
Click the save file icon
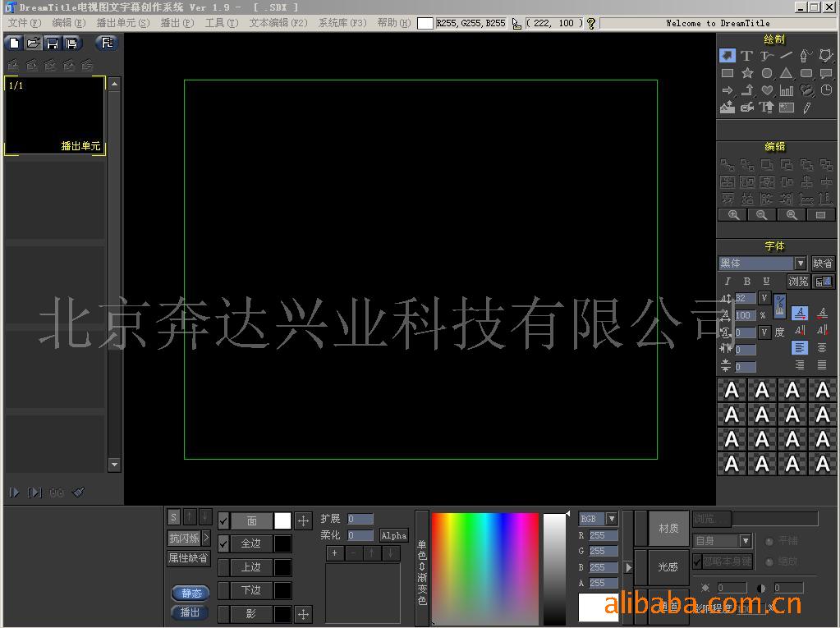(x=52, y=43)
